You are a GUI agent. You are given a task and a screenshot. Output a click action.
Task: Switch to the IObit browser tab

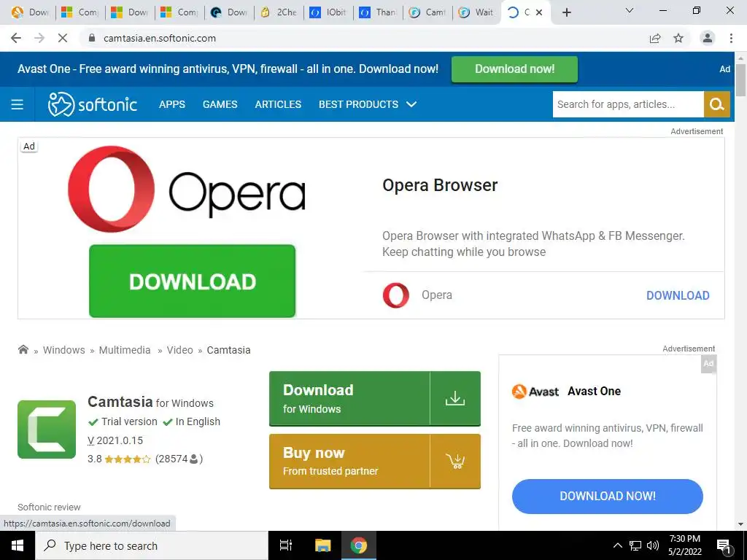tap(329, 12)
